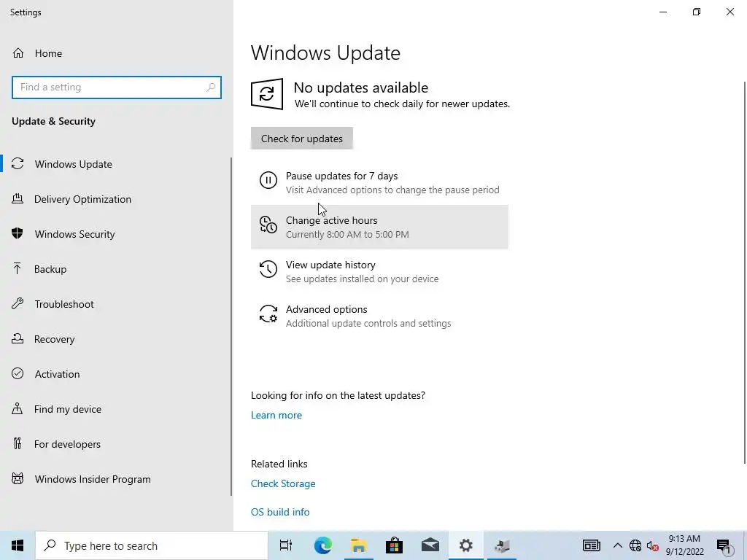
Task: Click the Windows Insider Program icon
Action: pos(18,479)
